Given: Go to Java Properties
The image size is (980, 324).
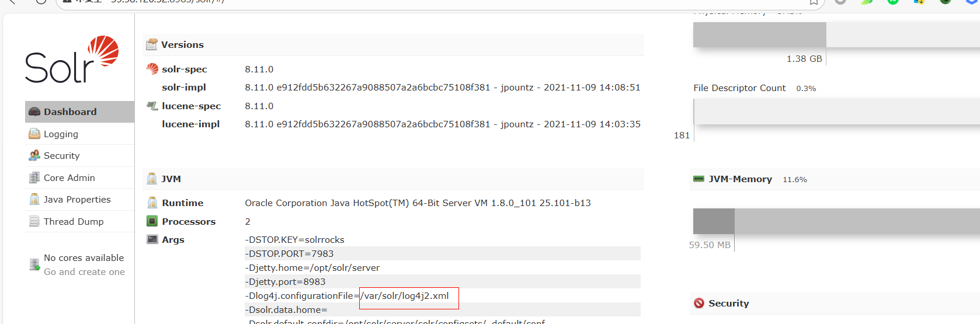Looking at the screenshot, I should 77,200.
